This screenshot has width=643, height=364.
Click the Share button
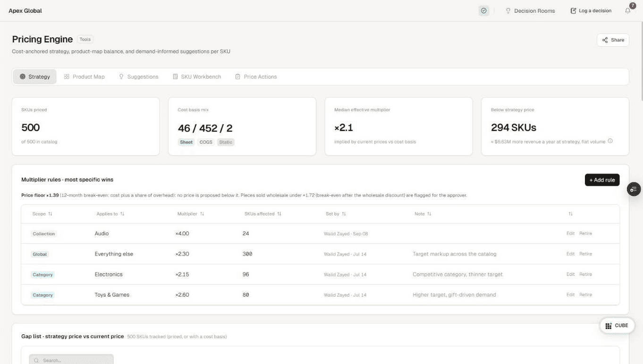pos(613,40)
